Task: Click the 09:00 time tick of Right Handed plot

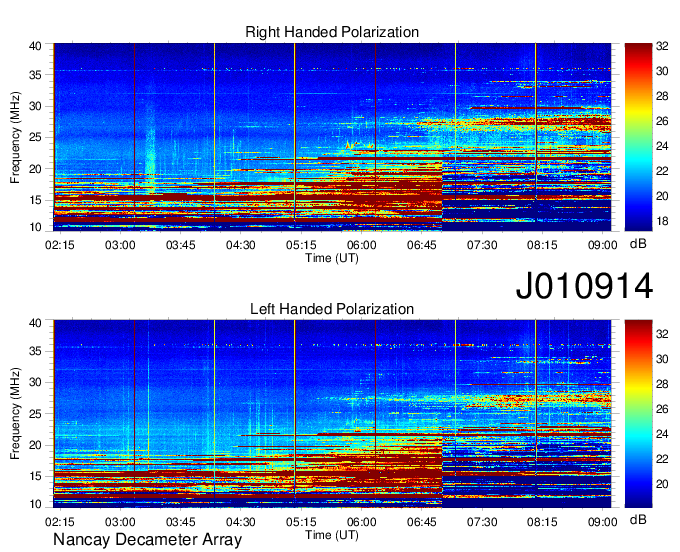Action: pos(602,245)
